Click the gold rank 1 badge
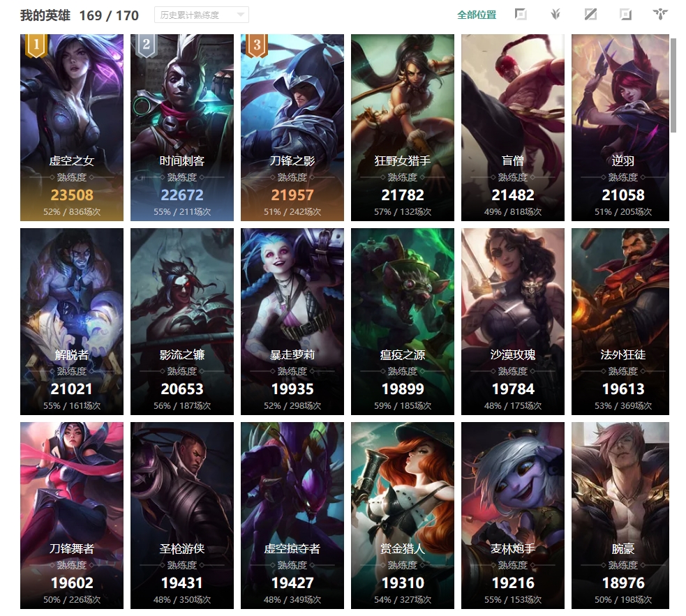This screenshot has height=616, width=686. (36, 45)
